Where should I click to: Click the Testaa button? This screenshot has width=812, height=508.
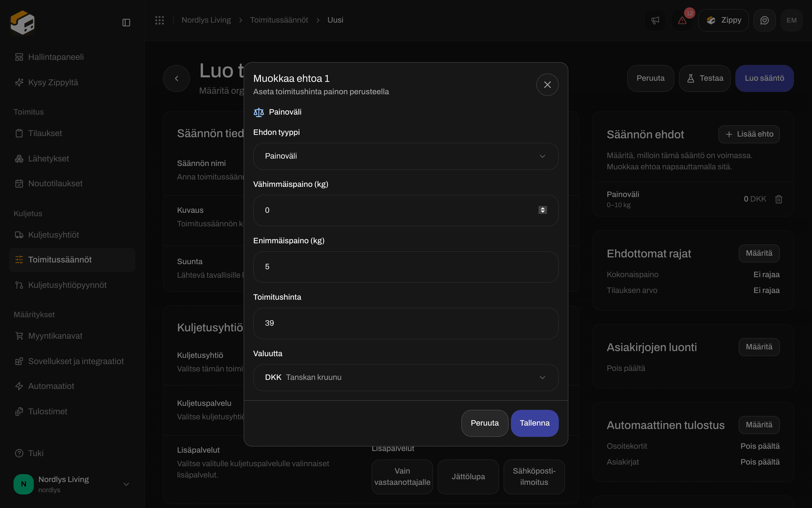pyautogui.click(x=705, y=78)
